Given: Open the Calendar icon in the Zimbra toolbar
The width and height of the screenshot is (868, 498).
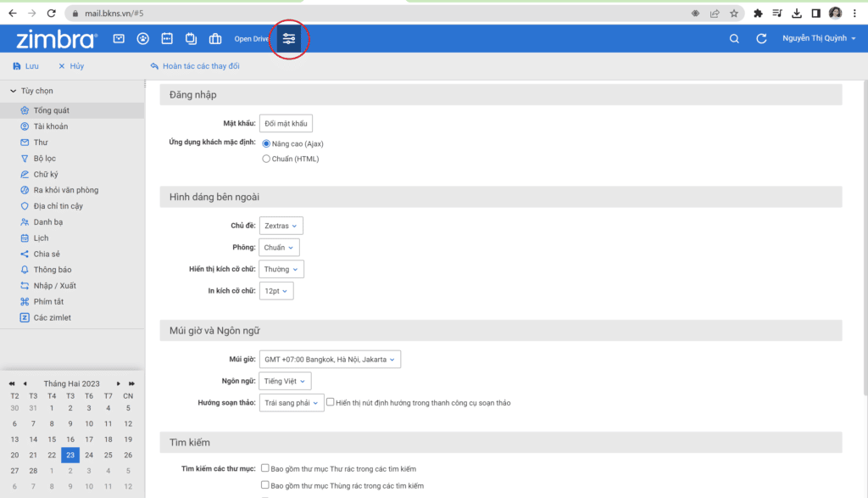Looking at the screenshot, I should [x=166, y=38].
